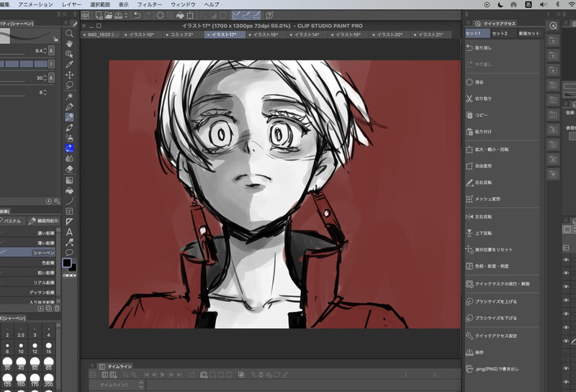The width and height of the screenshot is (576, 392).
Task: Toggle dynamics button beside value 30
Action: click(x=51, y=78)
